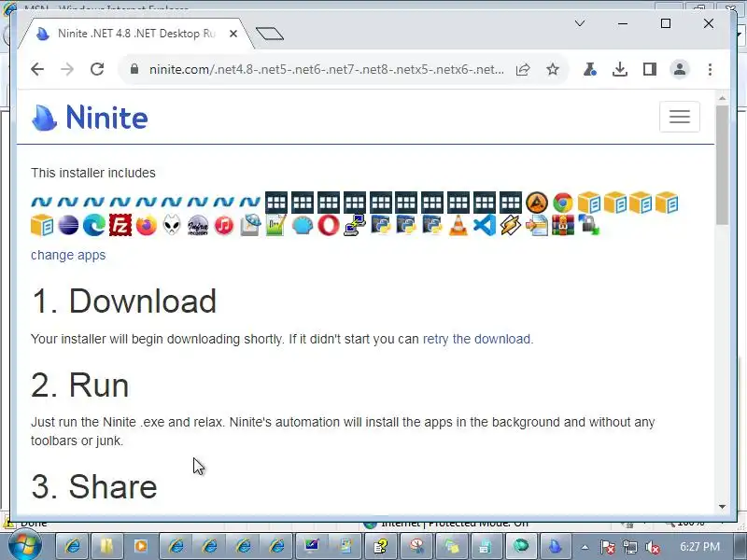
Task: Go forward with the browser forward arrow
Action: (67, 69)
